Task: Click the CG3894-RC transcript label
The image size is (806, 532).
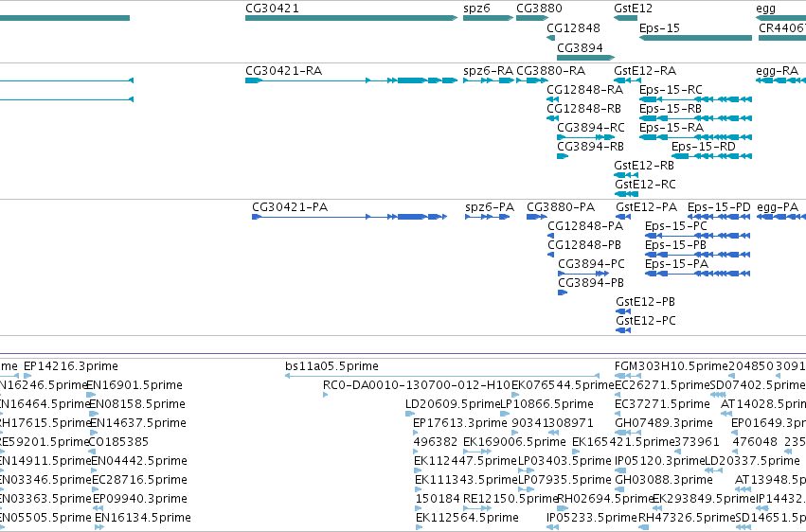Action: click(x=591, y=128)
